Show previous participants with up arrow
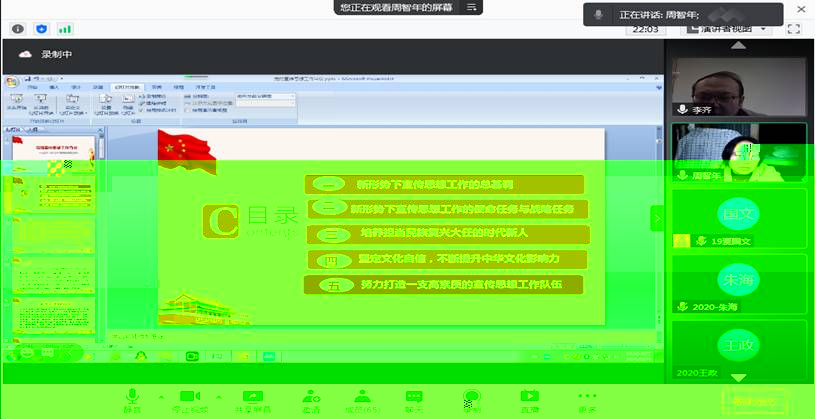815x419 pixels. click(x=739, y=46)
